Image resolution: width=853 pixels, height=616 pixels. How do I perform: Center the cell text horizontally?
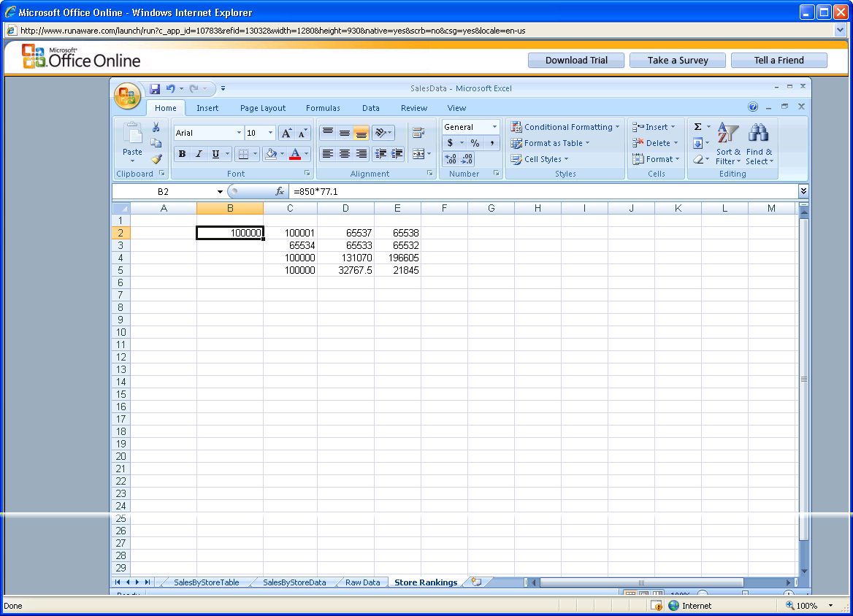click(x=345, y=154)
